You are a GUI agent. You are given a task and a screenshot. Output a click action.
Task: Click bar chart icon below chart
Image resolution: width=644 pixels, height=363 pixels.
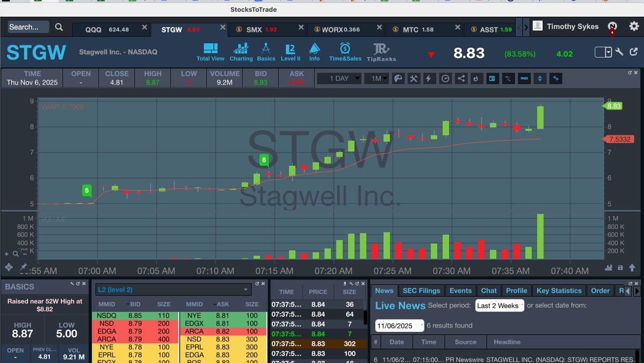pos(609,268)
